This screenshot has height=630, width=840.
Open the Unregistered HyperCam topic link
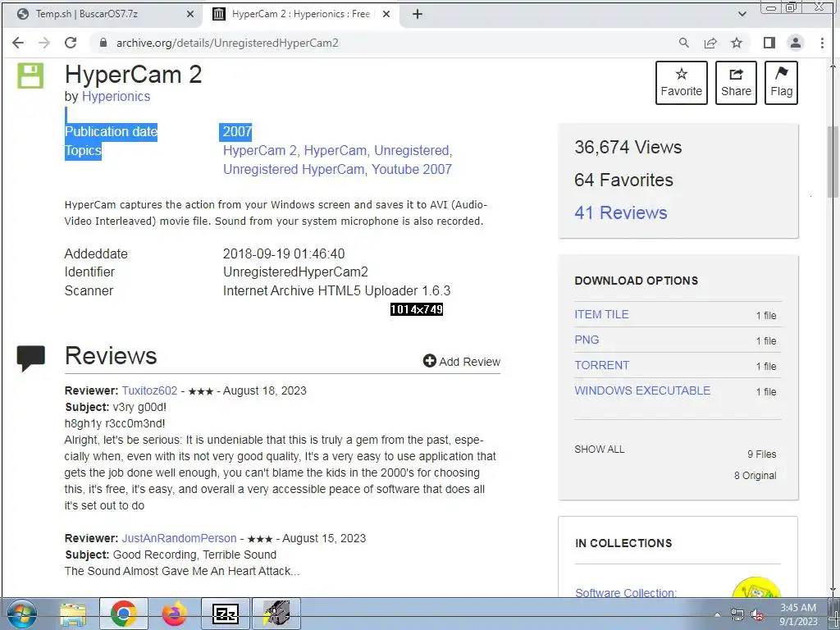pos(294,169)
